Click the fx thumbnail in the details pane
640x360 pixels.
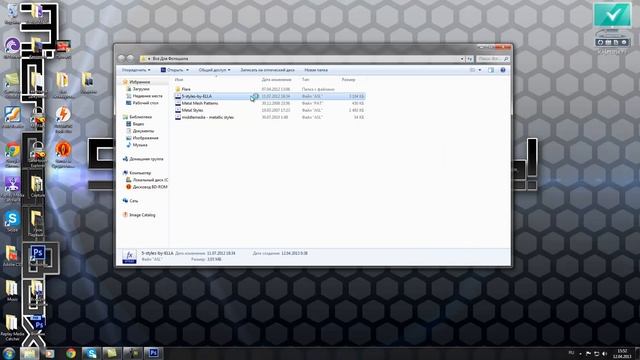point(129,256)
